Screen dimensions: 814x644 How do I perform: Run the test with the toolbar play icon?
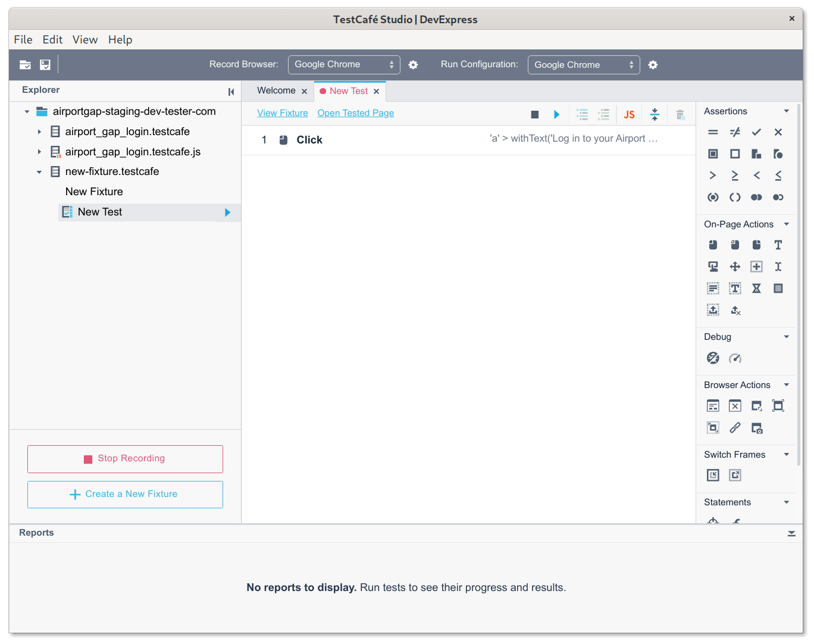pyautogui.click(x=556, y=114)
